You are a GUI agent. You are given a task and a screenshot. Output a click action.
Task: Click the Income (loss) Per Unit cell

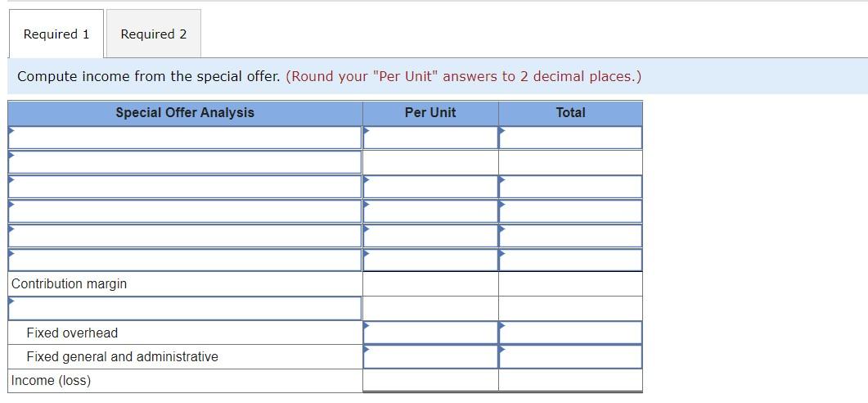click(x=430, y=380)
